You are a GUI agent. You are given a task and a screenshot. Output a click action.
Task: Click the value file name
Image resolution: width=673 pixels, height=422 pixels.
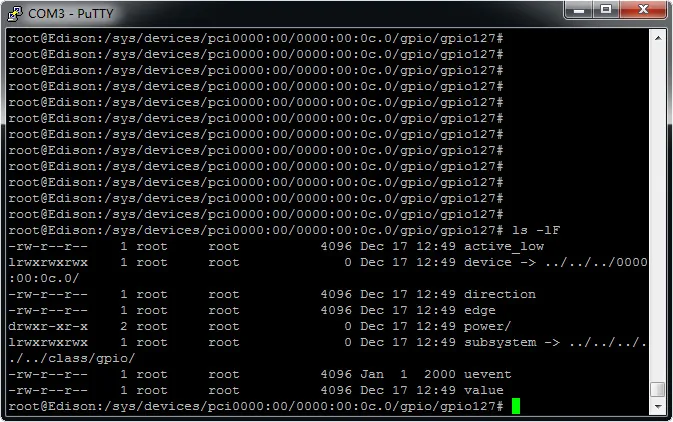(x=484, y=390)
